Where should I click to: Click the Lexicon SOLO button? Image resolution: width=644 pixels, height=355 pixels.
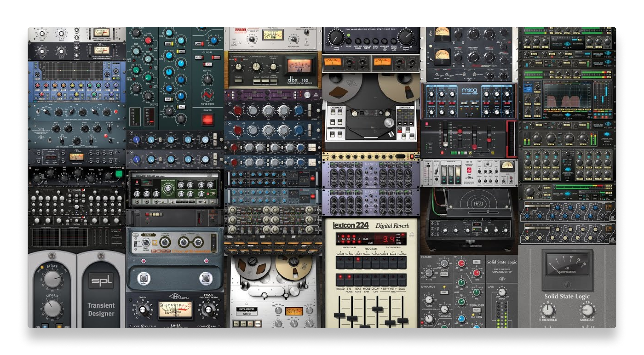point(402,280)
